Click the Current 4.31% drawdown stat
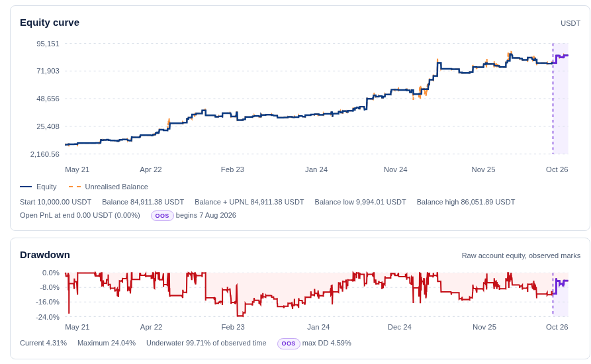591x364 pixels. [43, 343]
